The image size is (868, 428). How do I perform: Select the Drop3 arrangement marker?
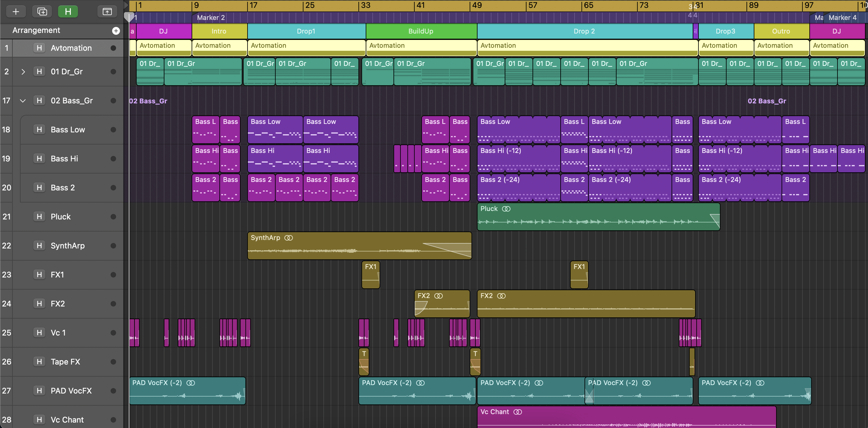(x=726, y=31)
